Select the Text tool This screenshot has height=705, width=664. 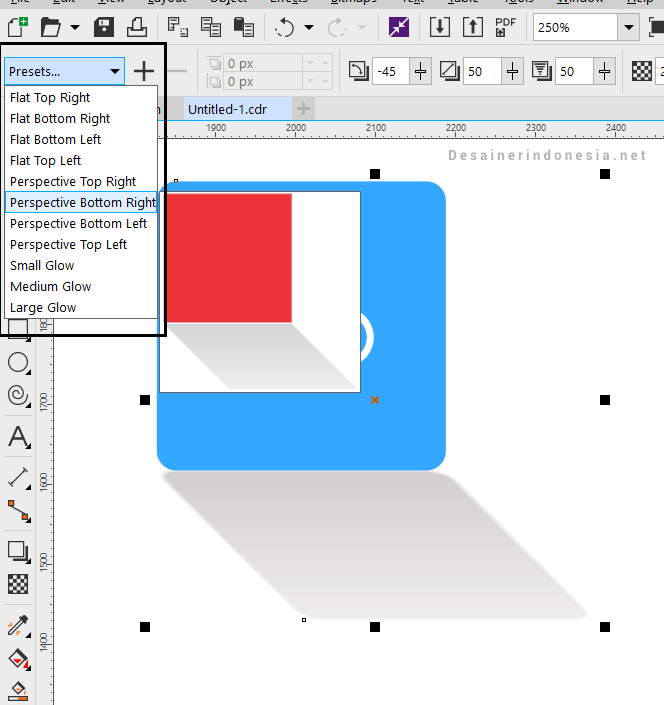(18, 437)
